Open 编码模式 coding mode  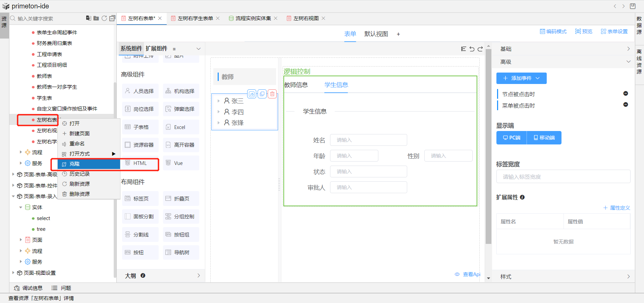pos(553,32)
